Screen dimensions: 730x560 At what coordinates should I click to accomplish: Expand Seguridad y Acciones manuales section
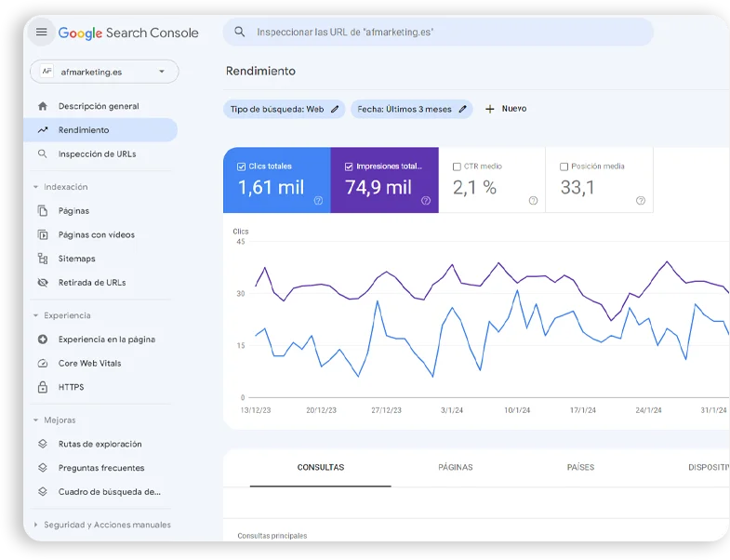pyautogui.click(x=36, y=525)
